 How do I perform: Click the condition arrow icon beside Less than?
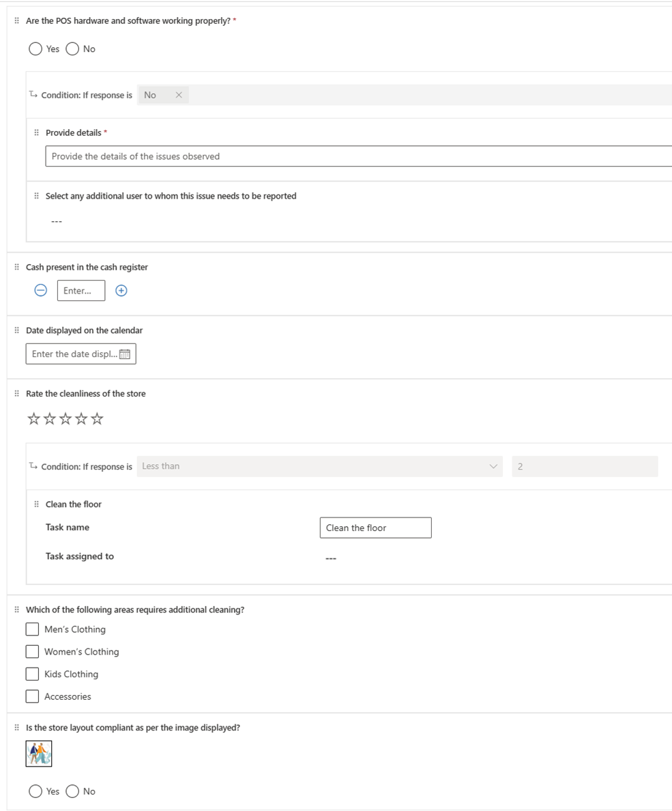pos(33,466)
